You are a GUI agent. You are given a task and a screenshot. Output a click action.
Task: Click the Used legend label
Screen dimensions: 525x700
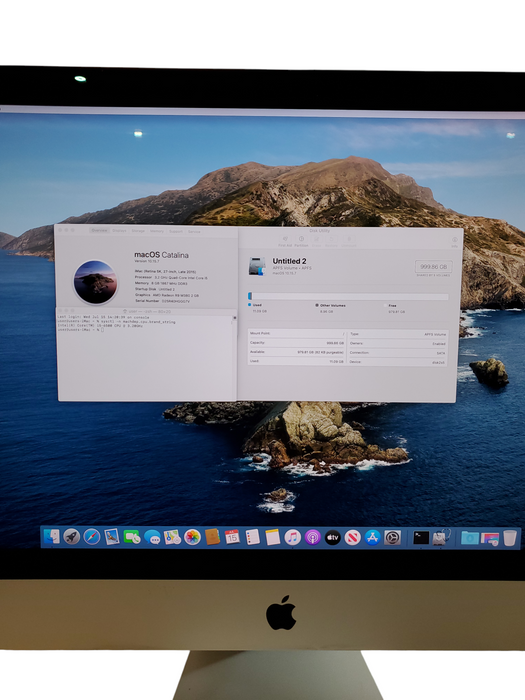point(258,305)
